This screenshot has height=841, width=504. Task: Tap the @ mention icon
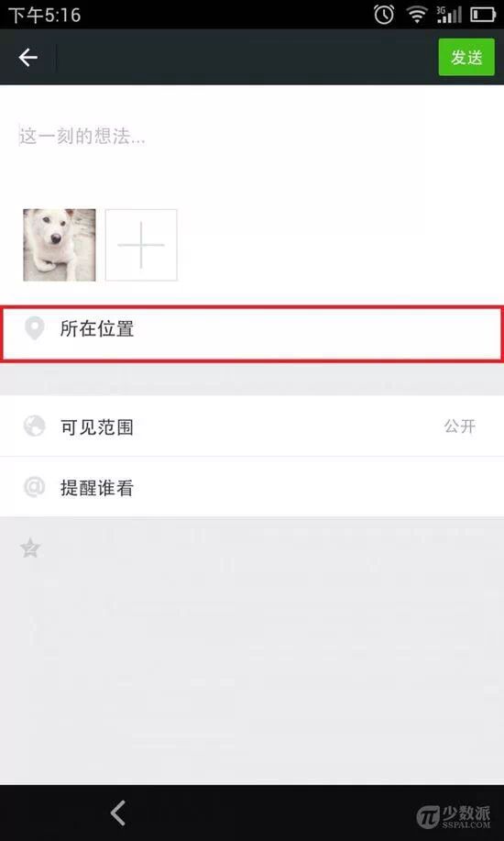[x=34, y=487]
